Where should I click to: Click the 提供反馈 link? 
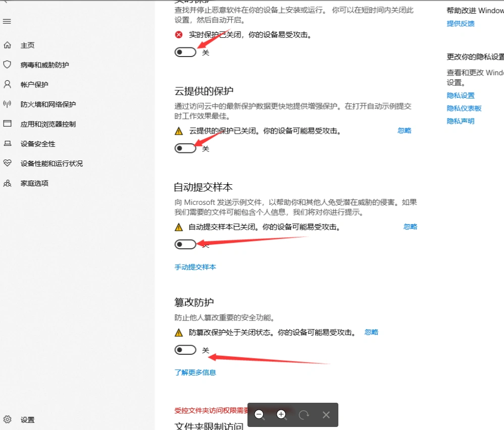pyautogui.click(x=461, y=23)
